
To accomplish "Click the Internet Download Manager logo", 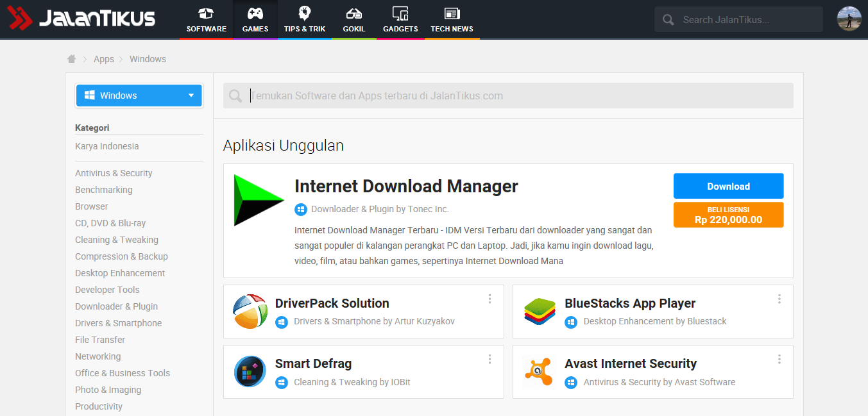I will [259, 200].
